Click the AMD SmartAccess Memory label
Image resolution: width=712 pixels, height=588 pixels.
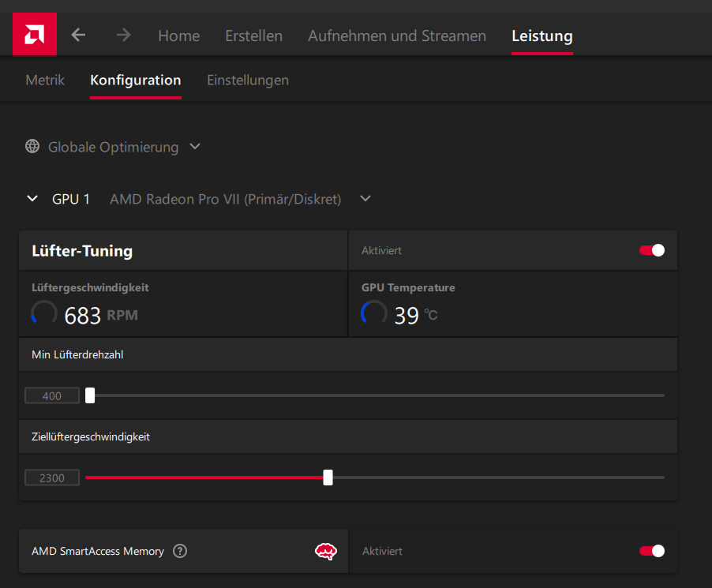tap(98, 551)
